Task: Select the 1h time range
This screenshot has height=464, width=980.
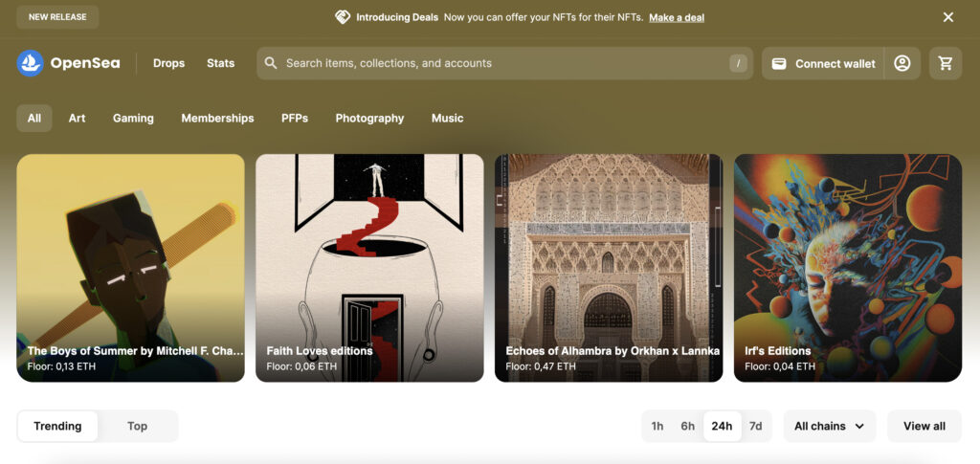Action: [657, 426]
